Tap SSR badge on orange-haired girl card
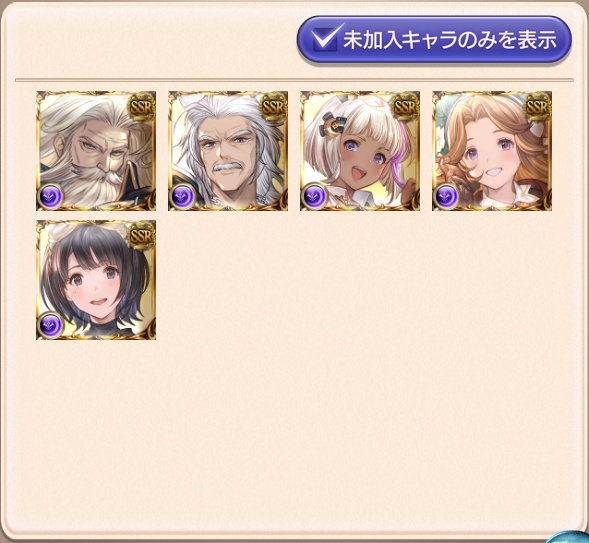Image resolution: width=589 pixels, height=543 pixels. (538, 107)
